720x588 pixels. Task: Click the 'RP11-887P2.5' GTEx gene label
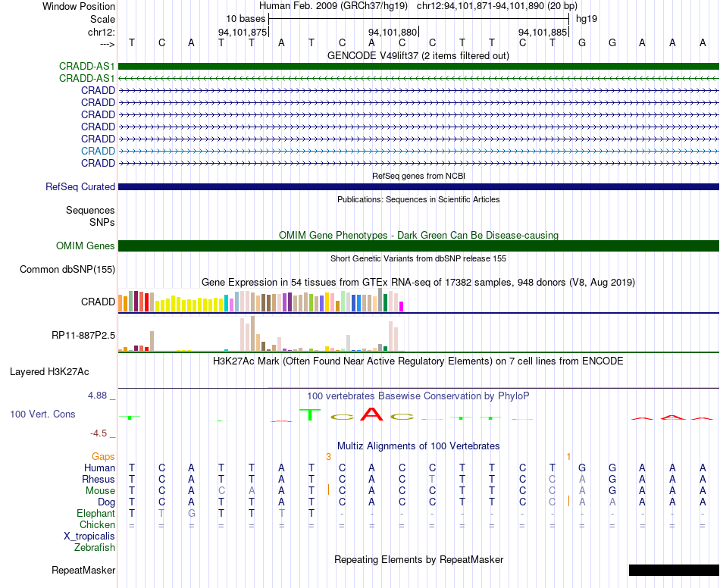point(83,336)
